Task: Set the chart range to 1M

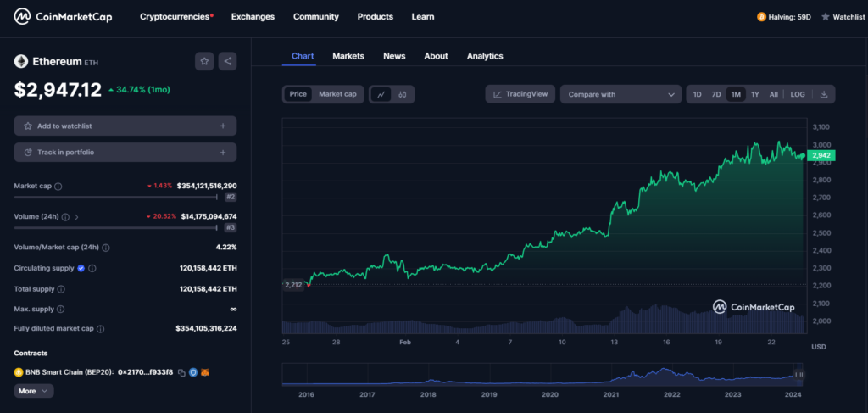Action: (736, 94)
